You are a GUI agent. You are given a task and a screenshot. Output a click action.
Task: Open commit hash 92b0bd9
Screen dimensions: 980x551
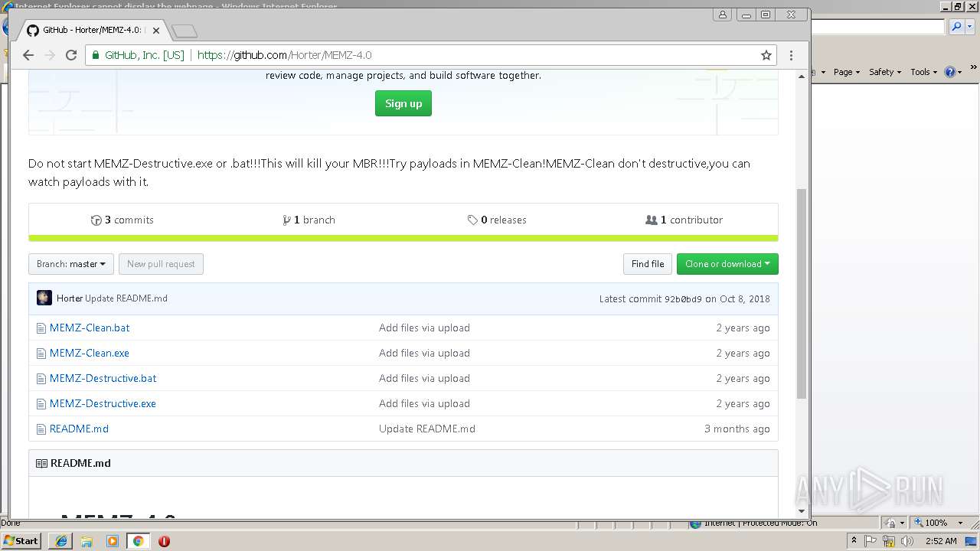click(683, 299)
